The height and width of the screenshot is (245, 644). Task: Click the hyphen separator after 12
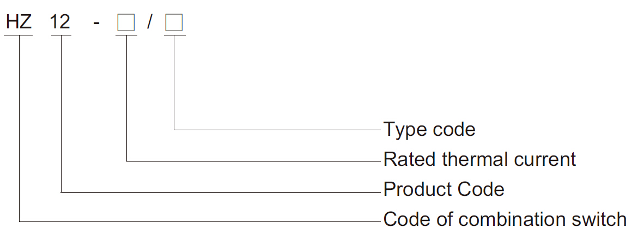96,23
